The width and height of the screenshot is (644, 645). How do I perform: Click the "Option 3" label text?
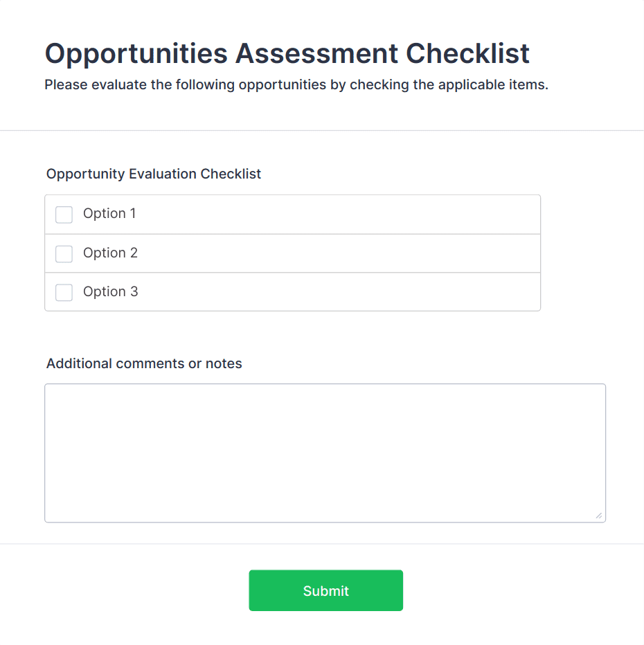click(110, 292)
